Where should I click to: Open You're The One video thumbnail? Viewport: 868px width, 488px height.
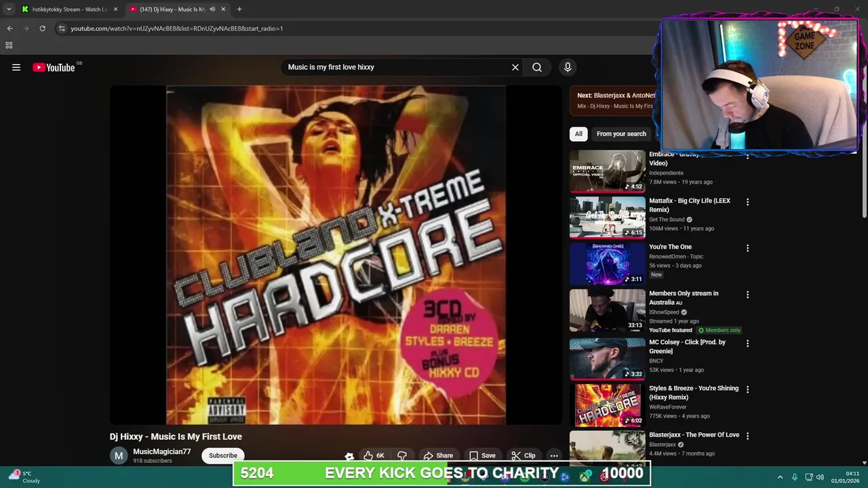(x=608, y=264)
